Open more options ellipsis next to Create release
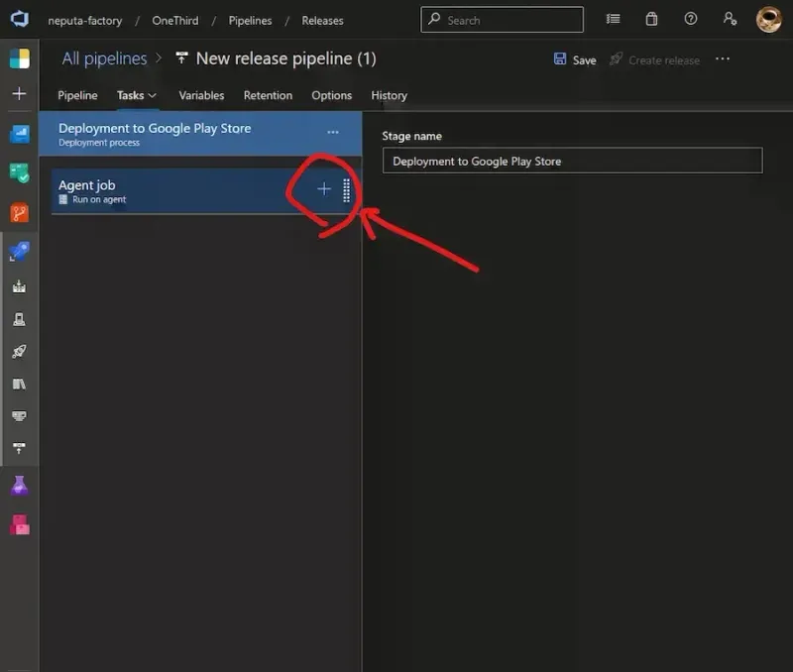The width and height of the screenshot is (793, 672). [x=723, y=59]
